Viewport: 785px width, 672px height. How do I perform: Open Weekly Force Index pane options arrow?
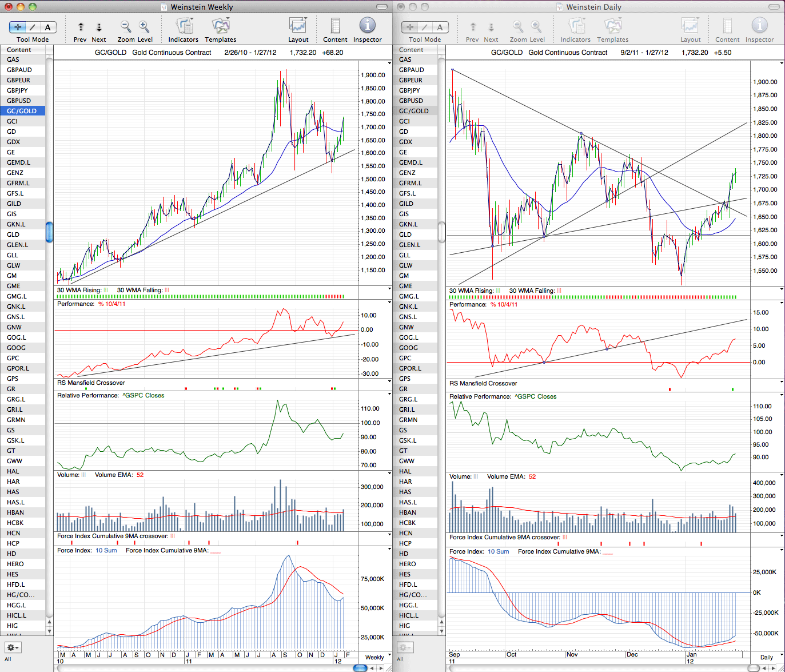click(x=389, y=550)
